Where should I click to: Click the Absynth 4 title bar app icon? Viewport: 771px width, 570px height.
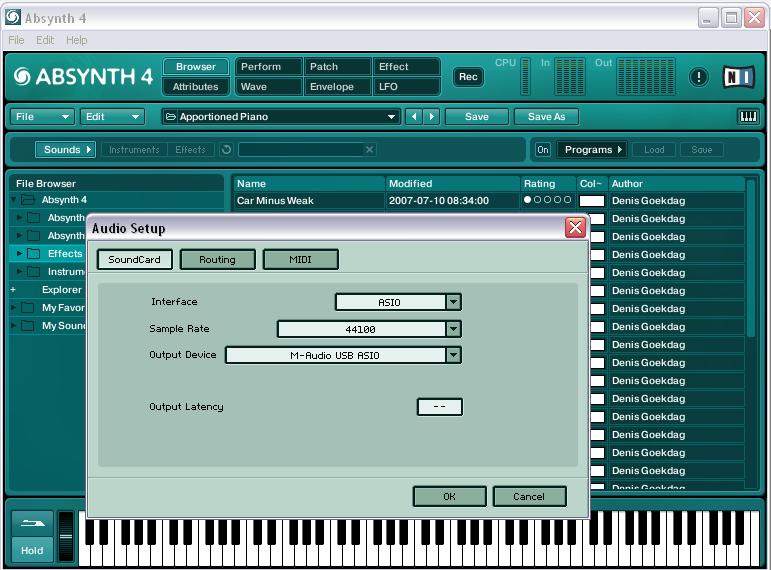pos(13,18)
